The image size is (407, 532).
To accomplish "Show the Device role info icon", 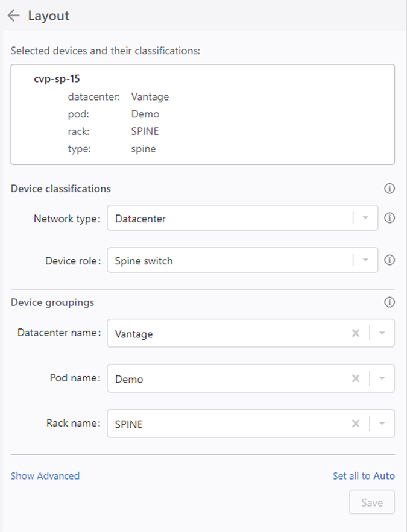I will click(390, 260).
